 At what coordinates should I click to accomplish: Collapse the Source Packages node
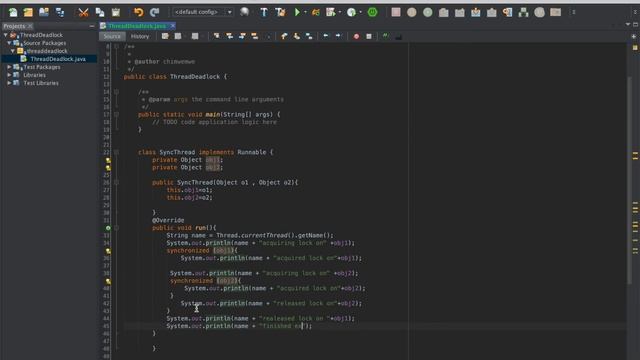point(9,43)
